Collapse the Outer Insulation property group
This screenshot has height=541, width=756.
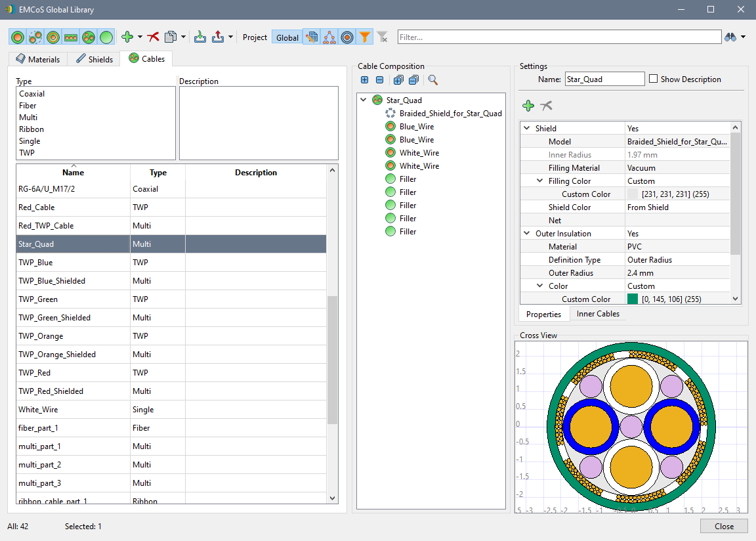click(527, 234)
